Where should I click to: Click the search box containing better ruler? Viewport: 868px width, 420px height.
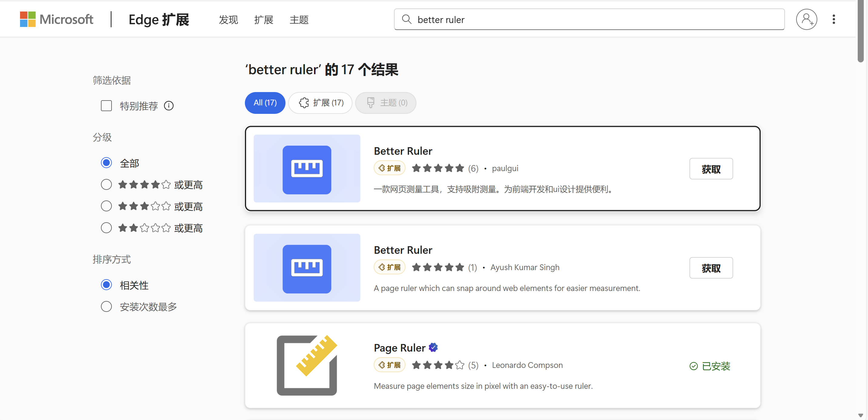[589, 19]
